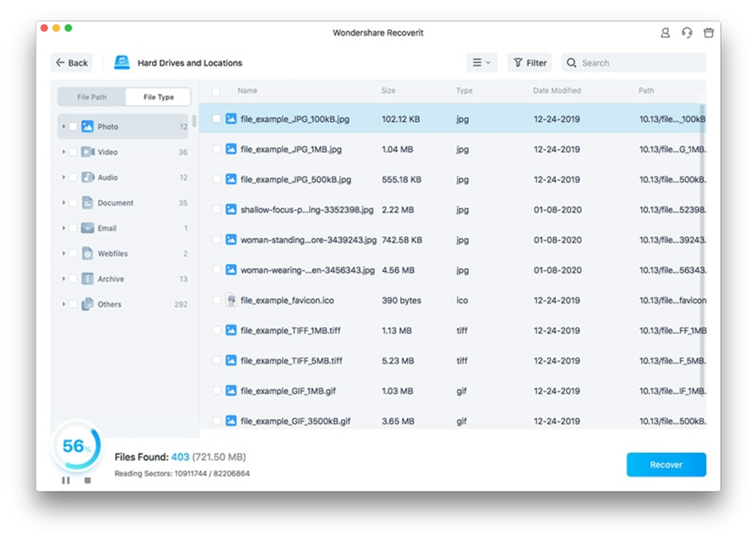Sort files by the Path column

(x=646, y=90)
